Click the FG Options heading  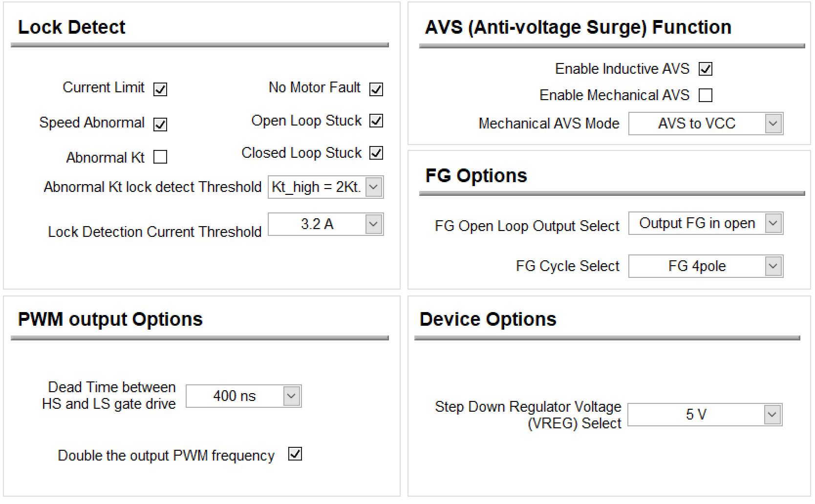(x=475, y=176)
